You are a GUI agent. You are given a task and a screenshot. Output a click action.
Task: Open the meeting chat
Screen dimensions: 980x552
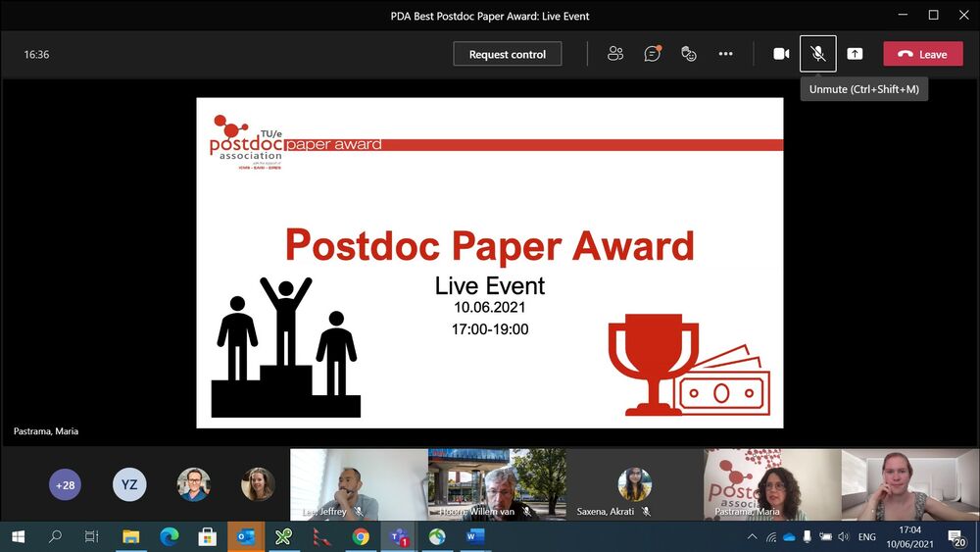pos(652,54)
